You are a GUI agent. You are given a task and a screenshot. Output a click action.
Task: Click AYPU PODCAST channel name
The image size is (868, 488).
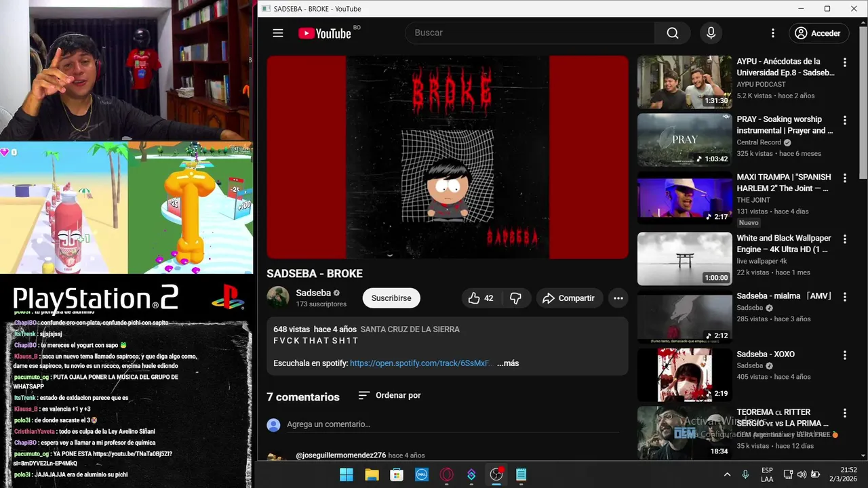762,85
